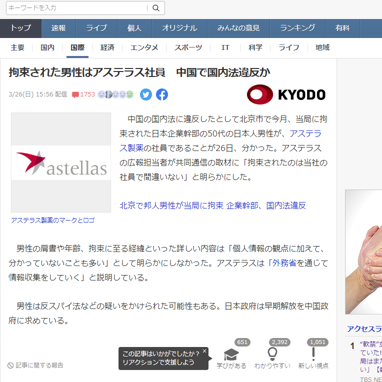Close the reaction tooltip popup
The width and height of the screenshot is (382, 382).
[204, 351]
